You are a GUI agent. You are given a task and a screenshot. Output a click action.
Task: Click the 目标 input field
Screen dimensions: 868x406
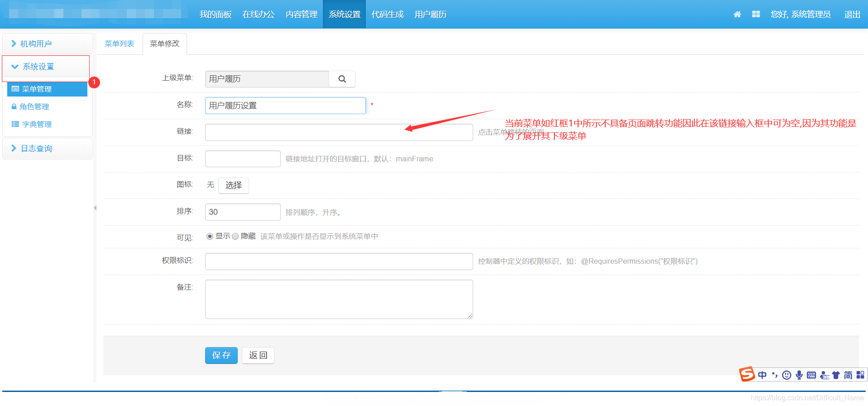coord(243,159)
